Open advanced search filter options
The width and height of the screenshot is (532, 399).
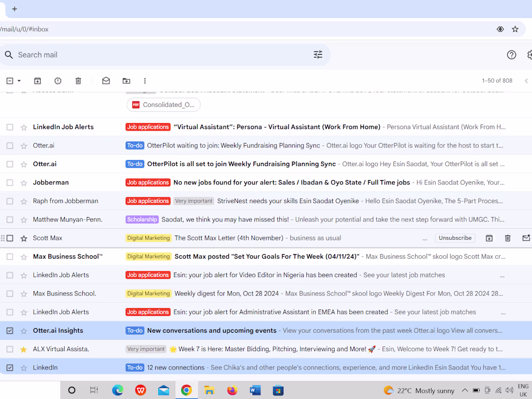point(318,55)
